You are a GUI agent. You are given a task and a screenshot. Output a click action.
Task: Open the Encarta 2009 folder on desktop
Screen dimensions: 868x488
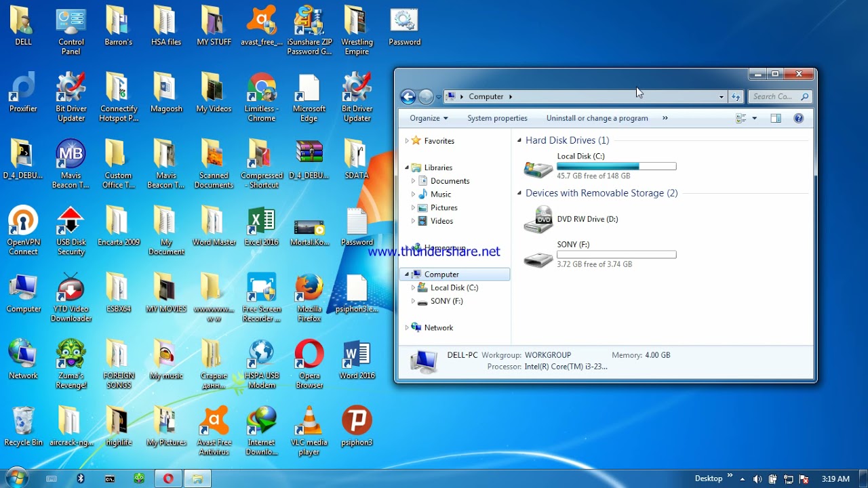119,226
